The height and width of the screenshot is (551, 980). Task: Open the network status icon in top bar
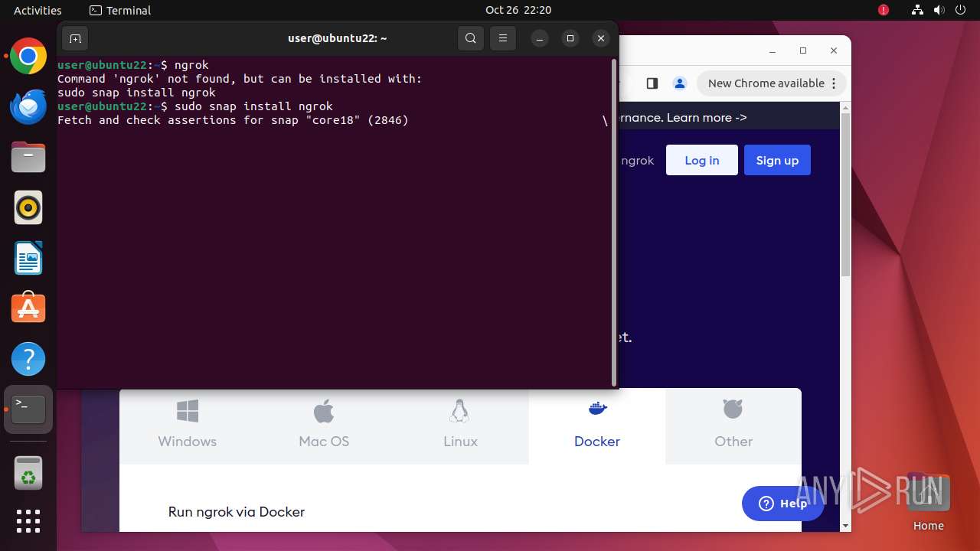(x=917, y=10)
